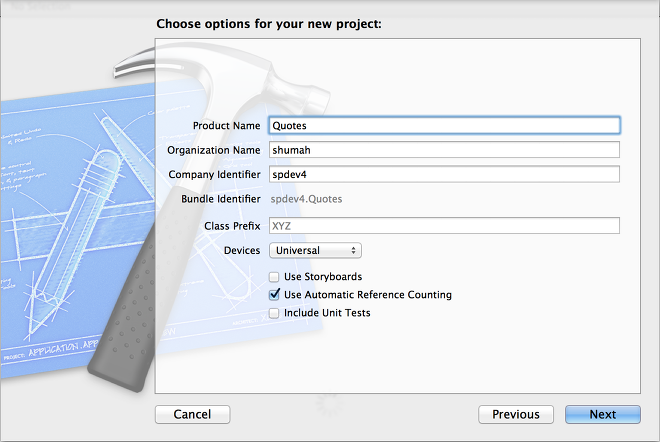This screenshot has height=442, width=660.
Task: Go back with the Previous button
Action: click(516, 415)
